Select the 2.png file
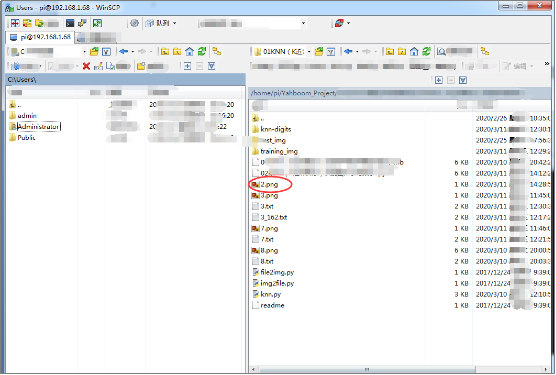 pyautogui.click(x=269, y=184)
